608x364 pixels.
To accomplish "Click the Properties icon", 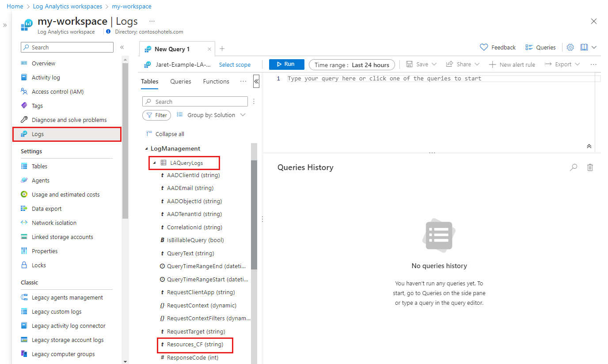I will pyautogui.click(x=24, y=251).
